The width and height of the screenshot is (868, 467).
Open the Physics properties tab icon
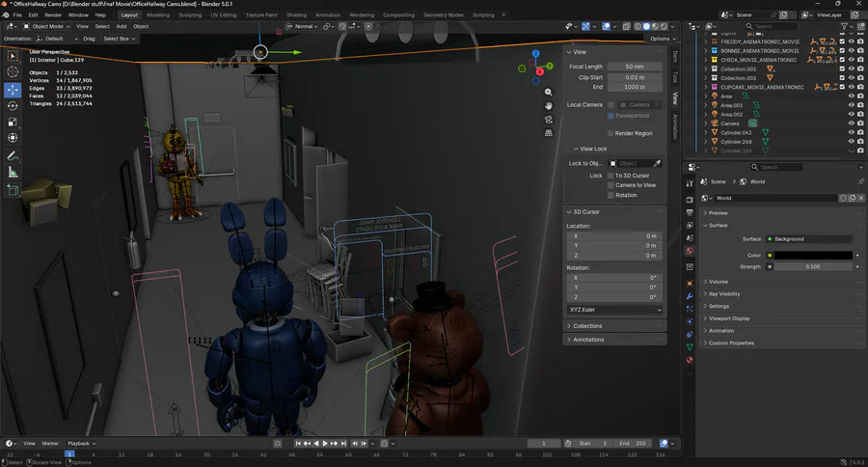click(x=690, y=322)
